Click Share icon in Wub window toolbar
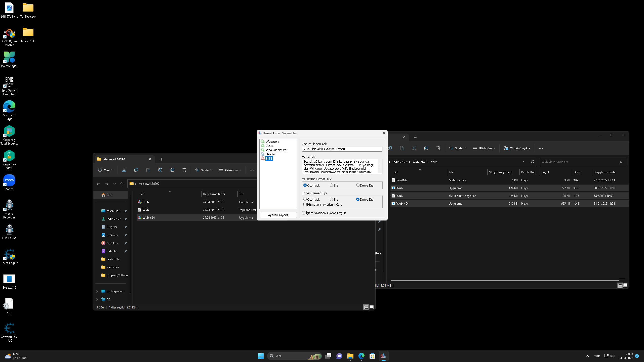Image resolution: width=644 pixels, height=362 pixels. [426, 148]
